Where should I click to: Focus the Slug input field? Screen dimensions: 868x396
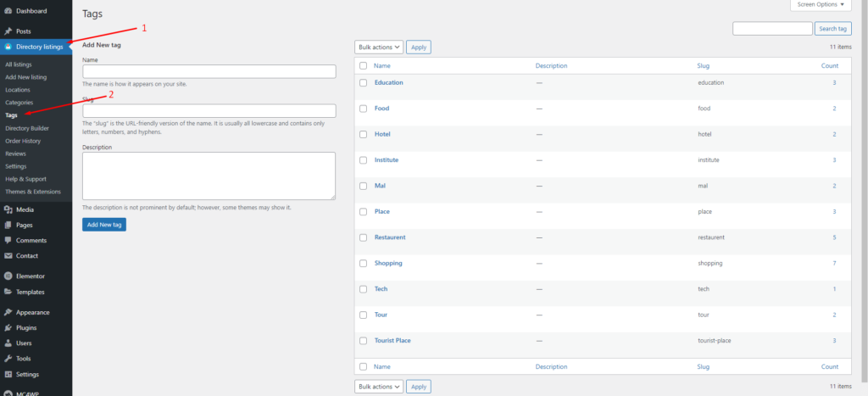point(209,111)
